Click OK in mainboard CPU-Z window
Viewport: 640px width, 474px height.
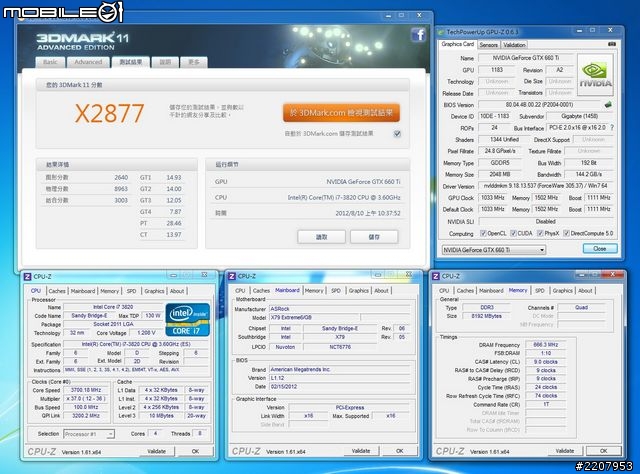(400, 451)
